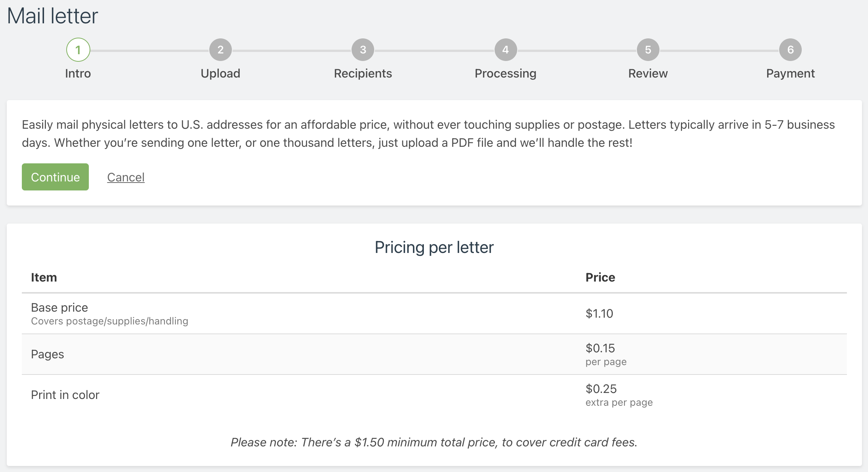Viewport: 868px width, 472px height.
Task: Select step 2 Upload in the progress bar
Action: (220, 49)
